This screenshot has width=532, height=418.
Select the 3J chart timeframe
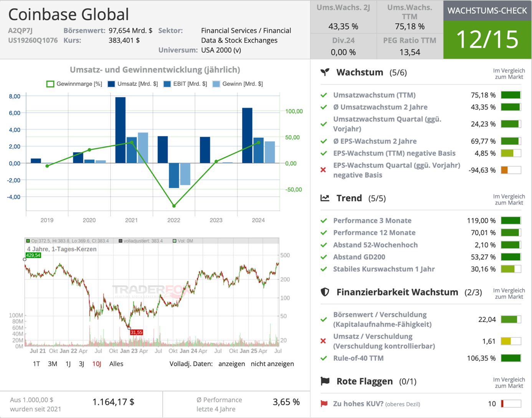[x=81, y=364]
